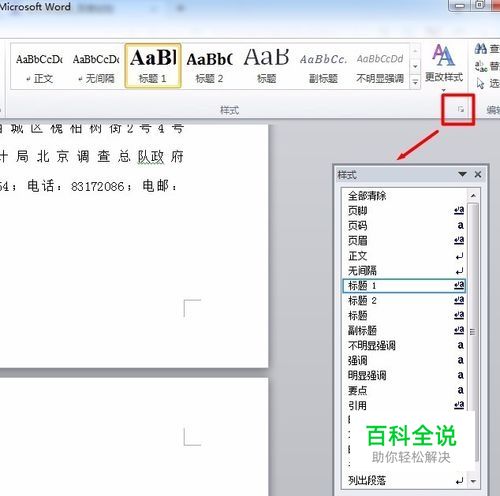
Task: Click the Select cursor icon
Action: point(480,83)
